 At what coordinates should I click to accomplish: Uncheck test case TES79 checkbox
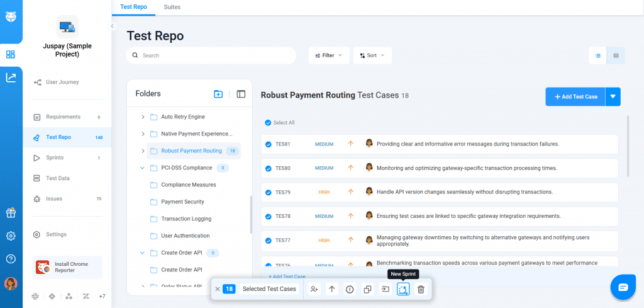pyautogui.click(x=269, y=192)
